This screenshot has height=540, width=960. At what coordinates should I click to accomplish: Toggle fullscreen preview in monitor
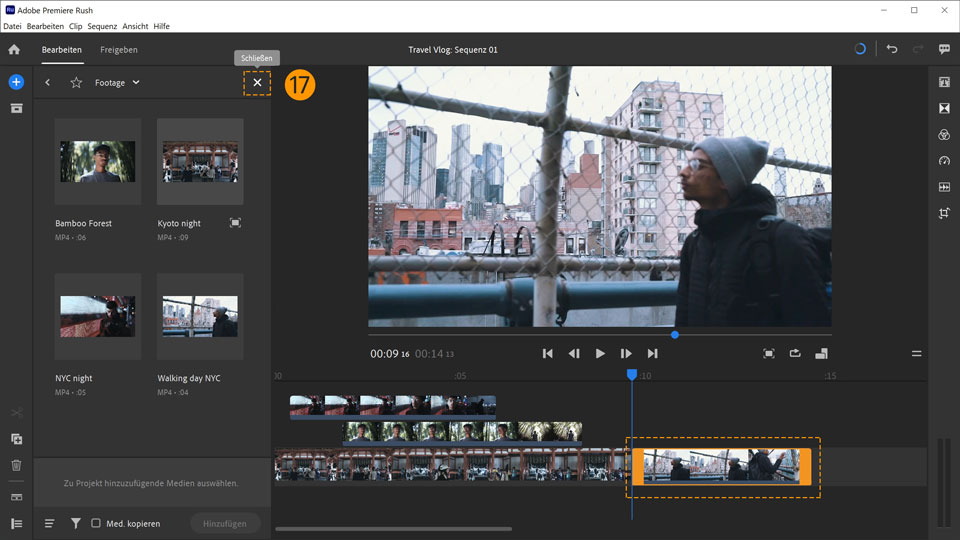point(769,353)
